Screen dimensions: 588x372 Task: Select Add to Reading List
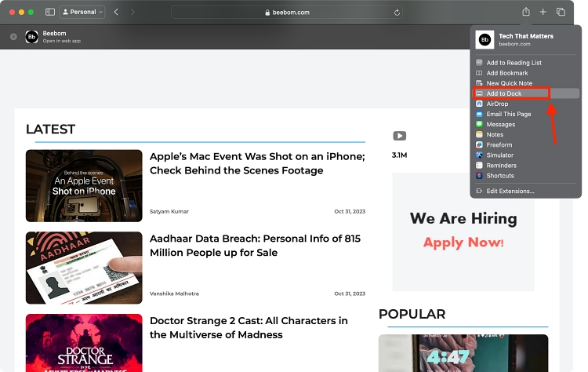pyautogui.click(x=526, y=63)
